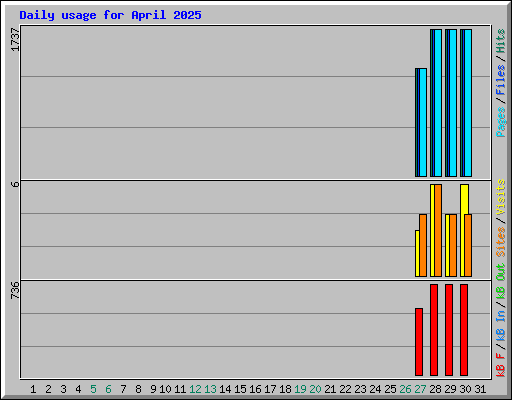The width and height of the screenshot is (512, 400).
Task: Click green weekend day 19 label
Action: pos(300,389)
